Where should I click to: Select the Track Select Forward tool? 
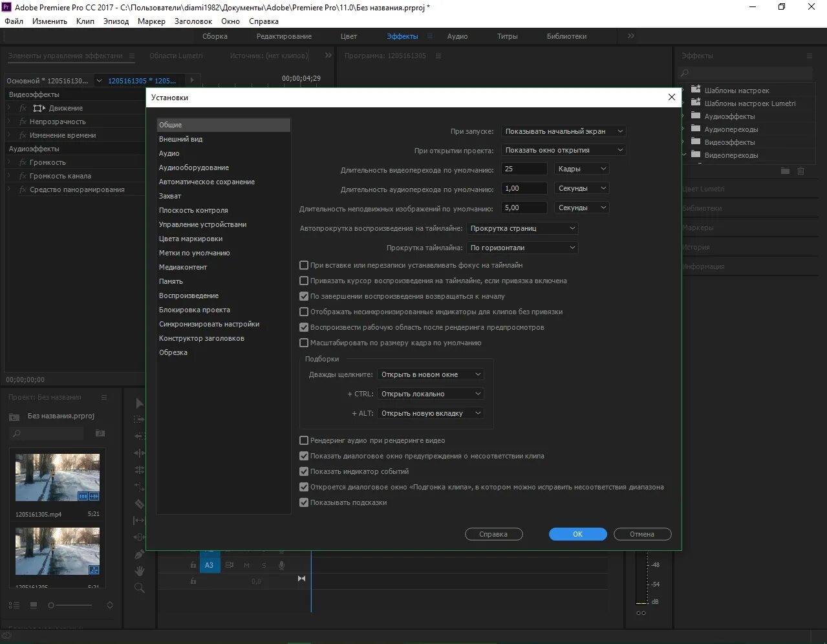tap(139, 420)
